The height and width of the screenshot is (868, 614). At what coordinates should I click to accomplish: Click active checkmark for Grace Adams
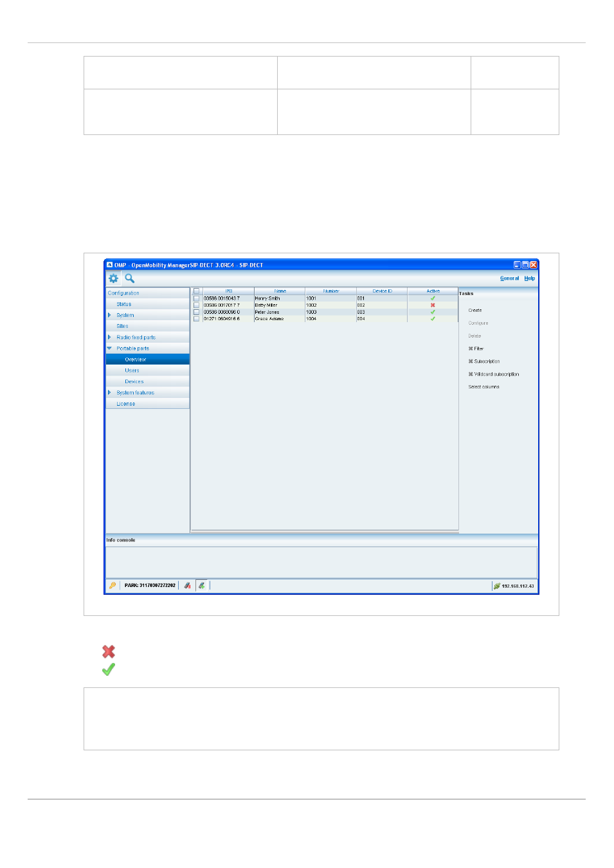433,318
